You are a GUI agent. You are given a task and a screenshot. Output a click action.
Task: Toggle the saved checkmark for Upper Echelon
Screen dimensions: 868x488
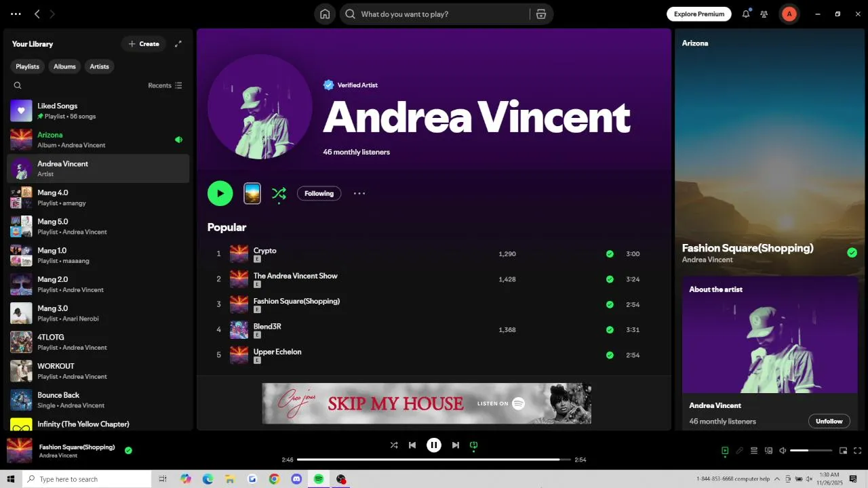[610, 355]
